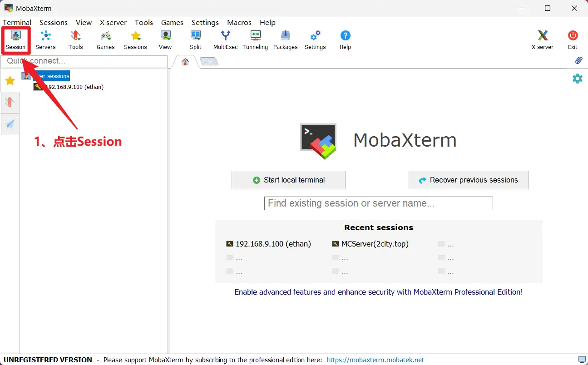Click the UNREGISTERED VERSION status text

point(48,360)
